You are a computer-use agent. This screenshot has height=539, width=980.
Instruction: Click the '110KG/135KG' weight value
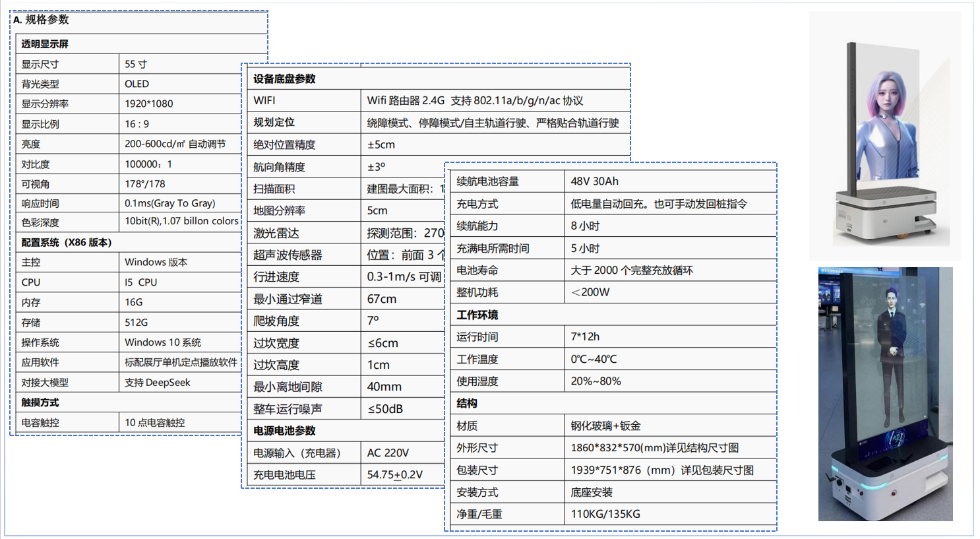pyautogui.click(x=605, y=514)
